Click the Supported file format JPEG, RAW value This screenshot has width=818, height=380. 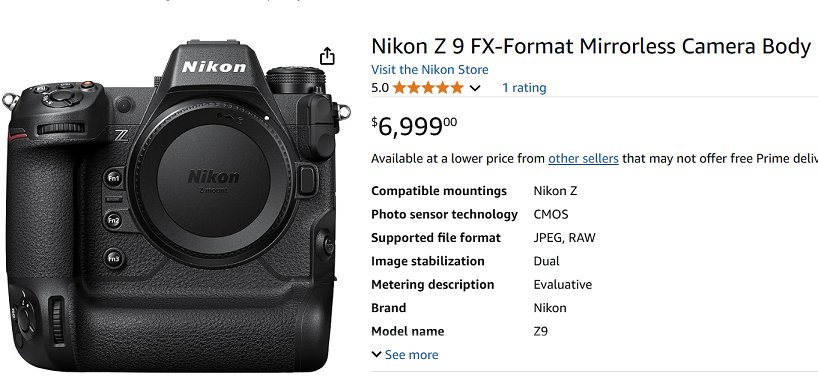[x=564, y=238]
